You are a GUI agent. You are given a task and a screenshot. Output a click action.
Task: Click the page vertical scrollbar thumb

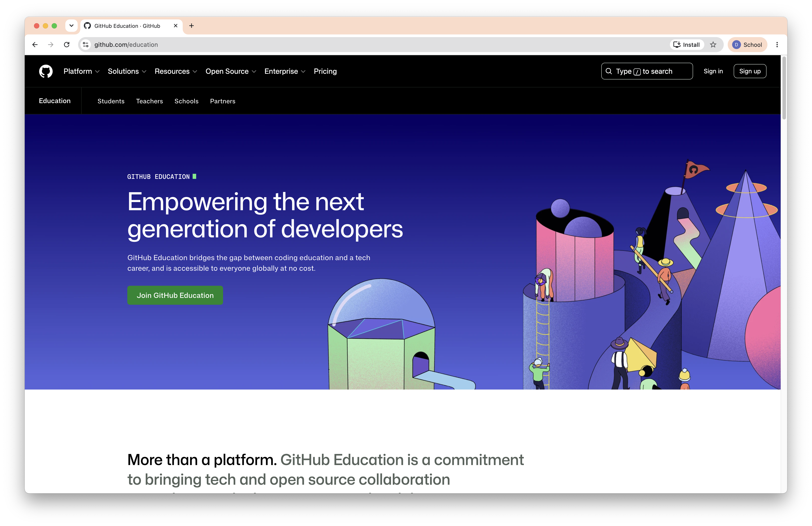click(784, 88)
